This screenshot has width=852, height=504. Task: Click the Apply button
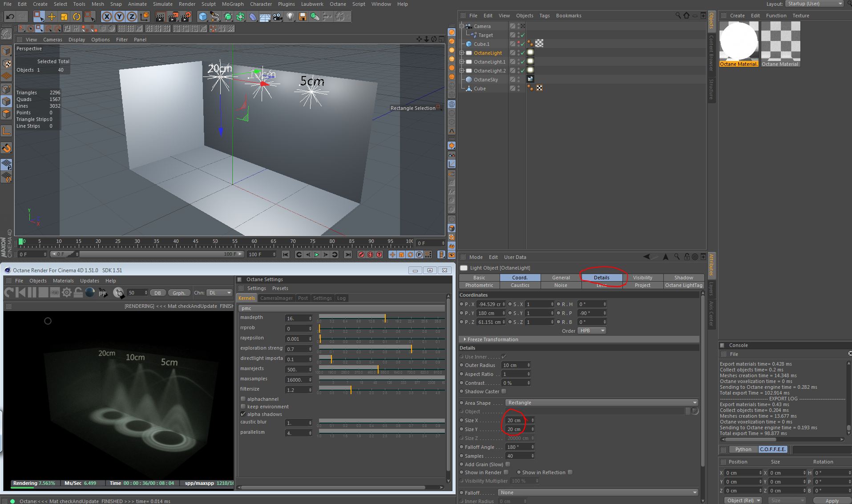point(832,500)
